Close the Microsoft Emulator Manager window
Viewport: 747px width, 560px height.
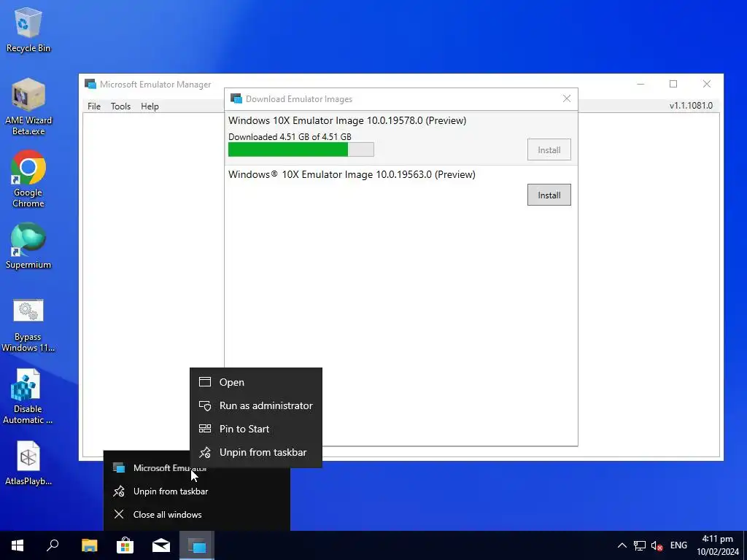pos(706,84)
